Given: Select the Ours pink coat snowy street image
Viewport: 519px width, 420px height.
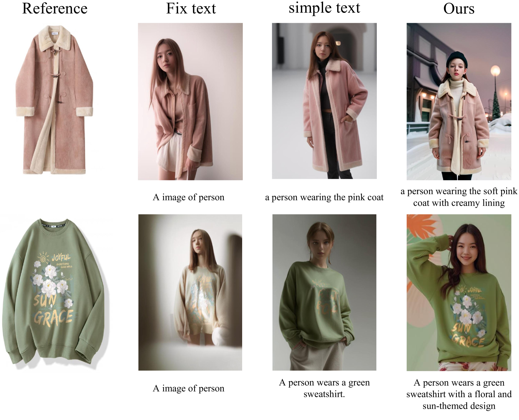Looking at the screenshot, I should point(459,101).
